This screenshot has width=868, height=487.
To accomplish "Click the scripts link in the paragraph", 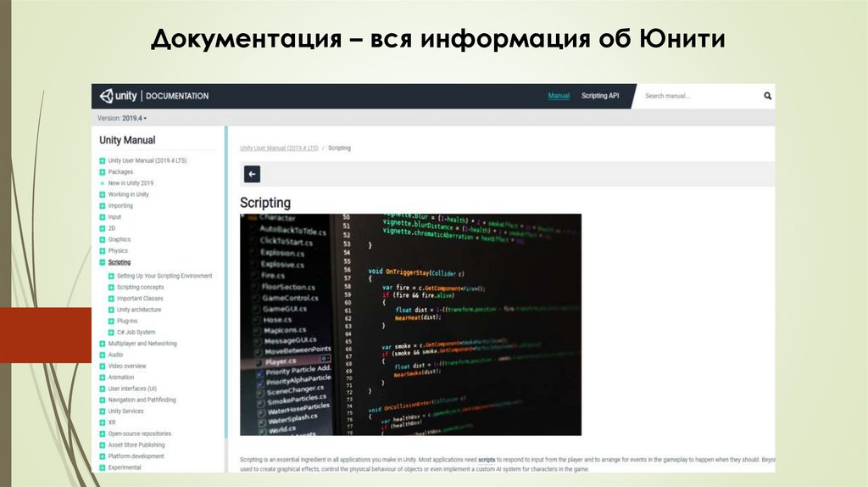I will click(487, 460).
